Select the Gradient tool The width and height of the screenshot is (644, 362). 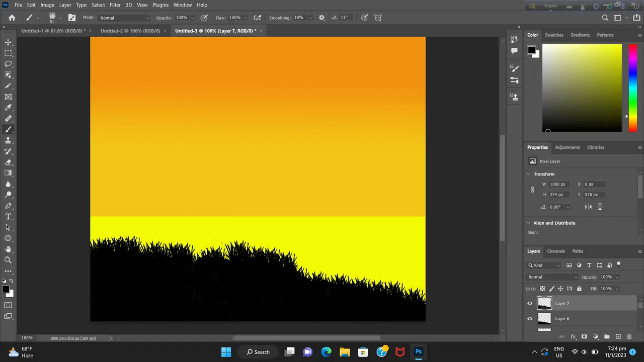point(8,173)
